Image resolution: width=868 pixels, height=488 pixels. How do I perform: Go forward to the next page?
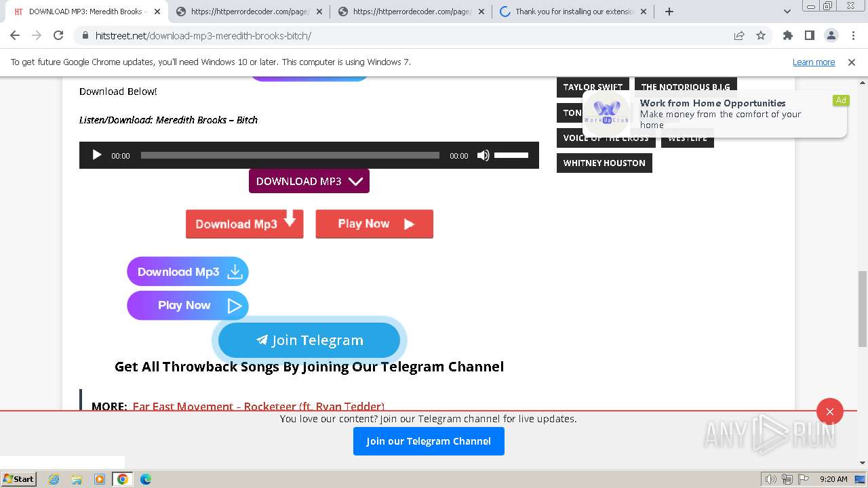click(x=37, y=35)
